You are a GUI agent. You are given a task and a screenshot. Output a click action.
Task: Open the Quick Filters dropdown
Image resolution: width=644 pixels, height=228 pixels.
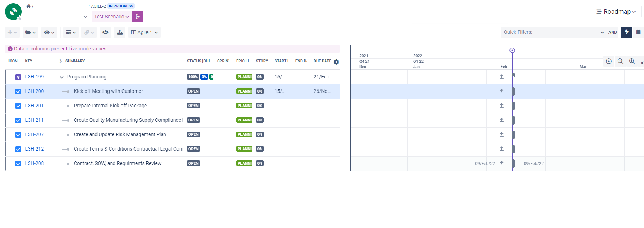(x=554, y=32)
